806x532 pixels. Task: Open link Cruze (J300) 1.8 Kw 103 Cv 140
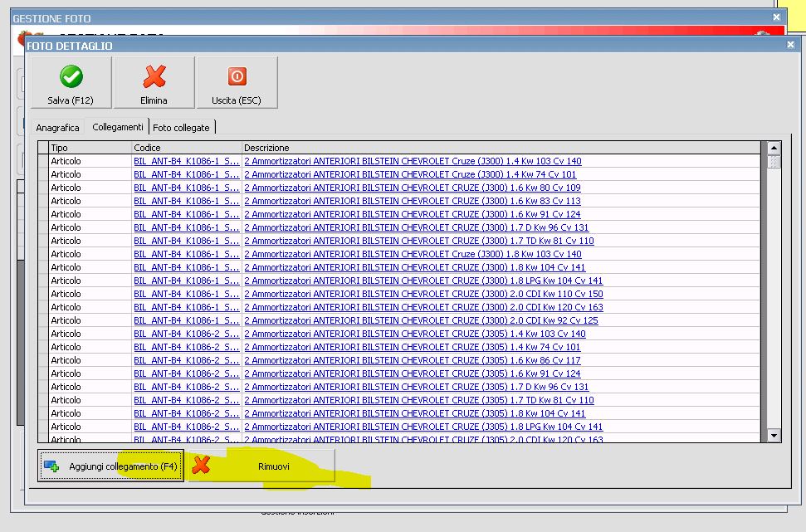[413, 254]
